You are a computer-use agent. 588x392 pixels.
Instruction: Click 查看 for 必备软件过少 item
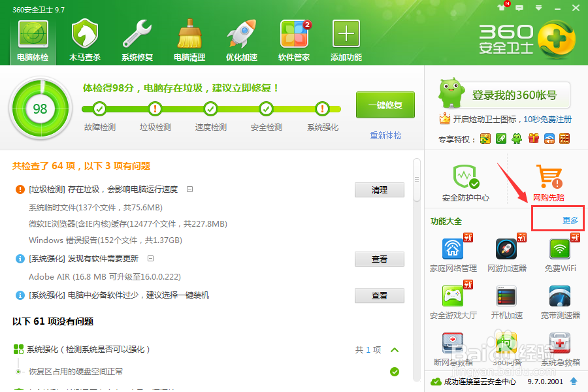pos(380,295)
